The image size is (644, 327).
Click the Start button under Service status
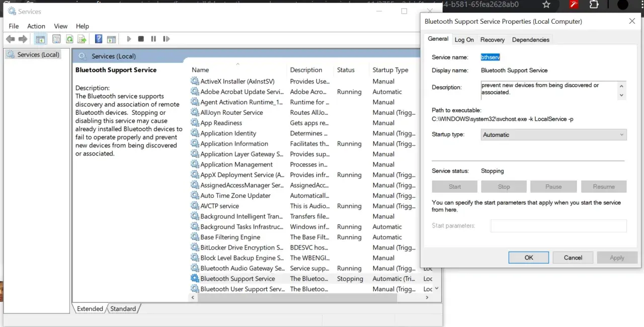tap(455, 187)
